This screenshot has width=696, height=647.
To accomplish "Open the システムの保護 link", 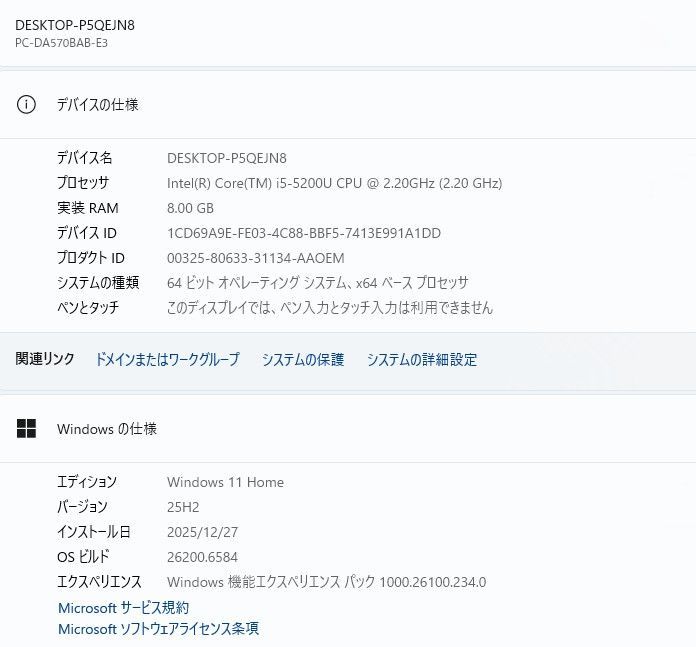I will pos(303,359).
